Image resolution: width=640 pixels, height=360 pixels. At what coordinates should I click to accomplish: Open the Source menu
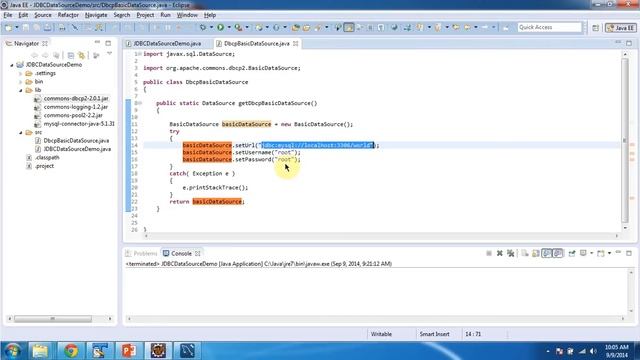tap(43, 15)
